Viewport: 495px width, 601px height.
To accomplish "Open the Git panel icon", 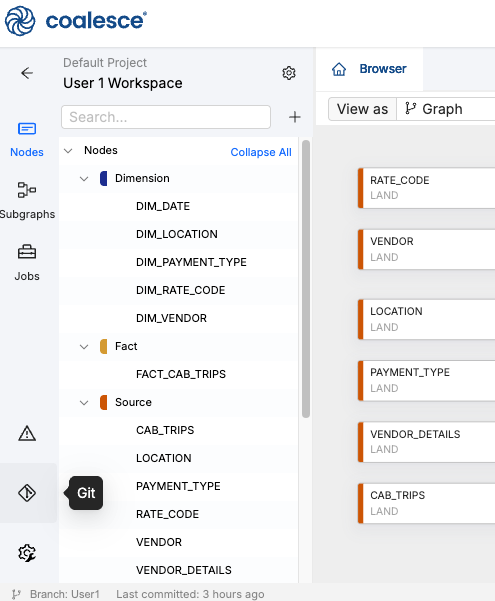I will tap(27, 493).
